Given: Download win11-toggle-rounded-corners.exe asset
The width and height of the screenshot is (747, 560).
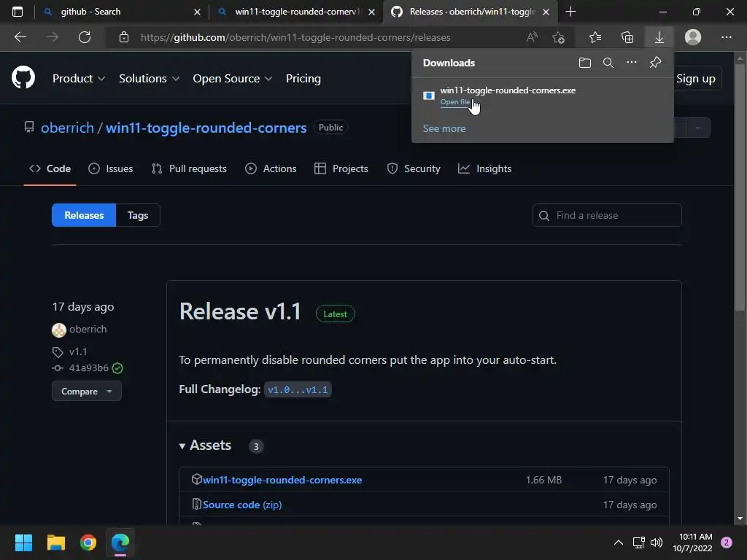Looking at the screenshot, I should tap(282, 480).
